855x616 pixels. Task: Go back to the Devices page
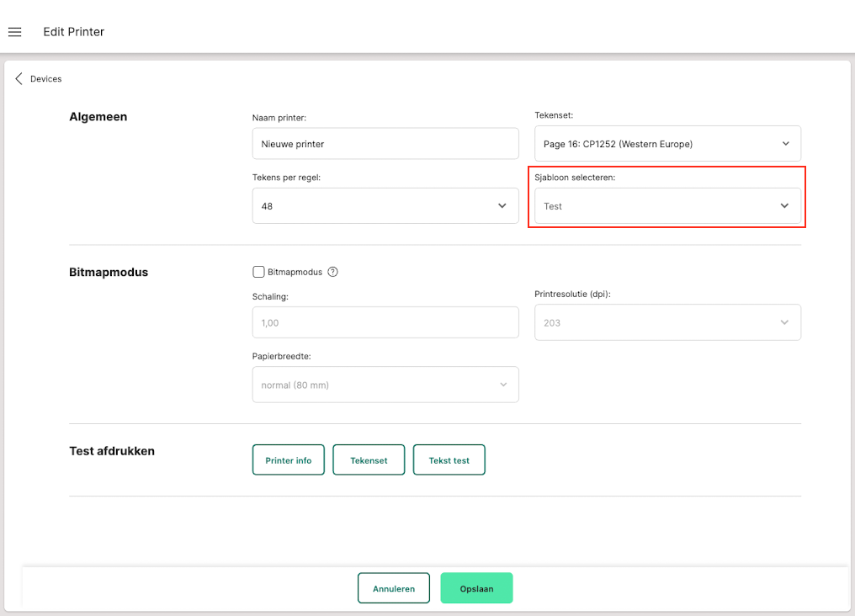coord(45,79)
